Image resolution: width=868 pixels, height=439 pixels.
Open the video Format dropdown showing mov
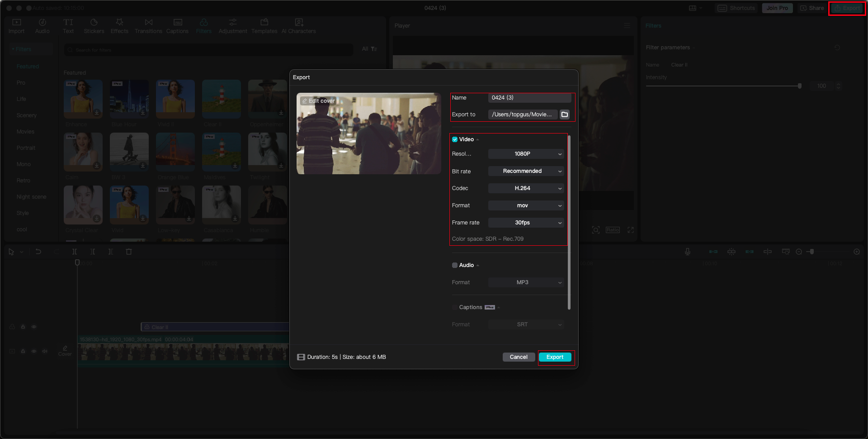click(526, 205)
